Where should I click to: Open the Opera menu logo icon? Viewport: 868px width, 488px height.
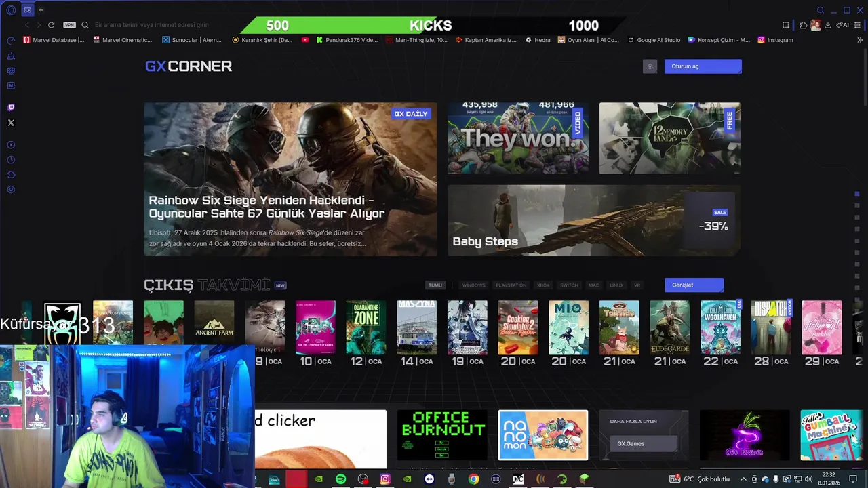tap(11, 10)
